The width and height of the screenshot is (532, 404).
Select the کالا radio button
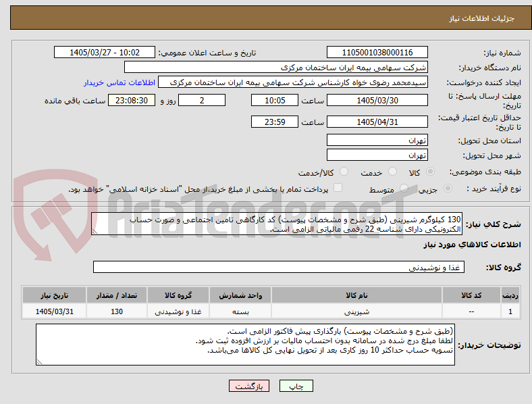(x=430, y=172)
